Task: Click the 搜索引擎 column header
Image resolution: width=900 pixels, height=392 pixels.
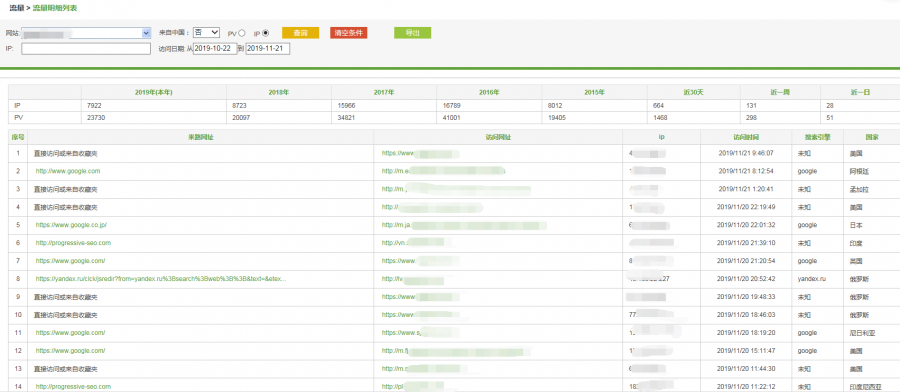Action: click(818, 138)
